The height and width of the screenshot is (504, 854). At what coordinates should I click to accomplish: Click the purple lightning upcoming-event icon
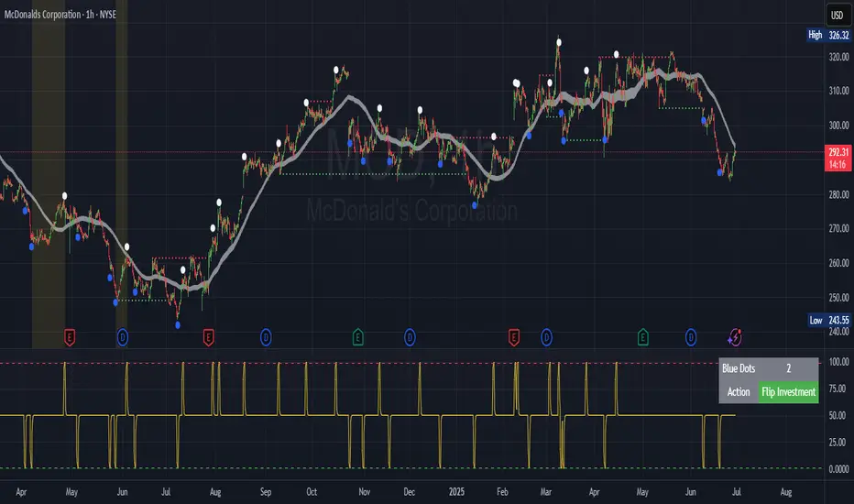click(735, 338)
